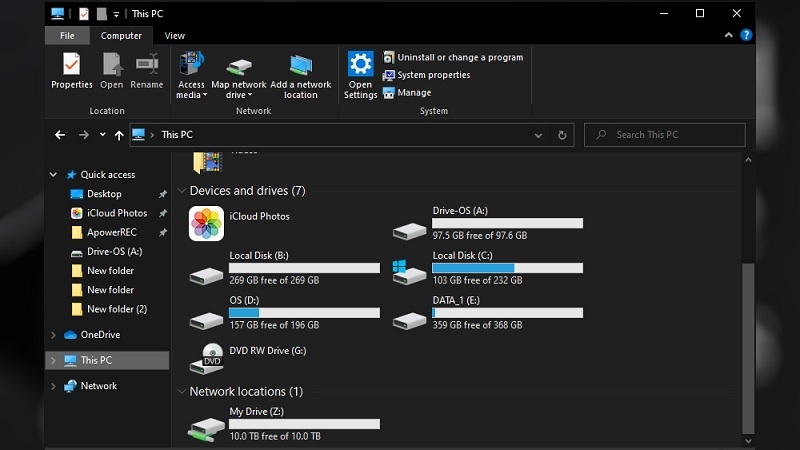Select OneDrive in the sidebar
This screenshot has height=450, width=800.
click(x=100, y=335)
